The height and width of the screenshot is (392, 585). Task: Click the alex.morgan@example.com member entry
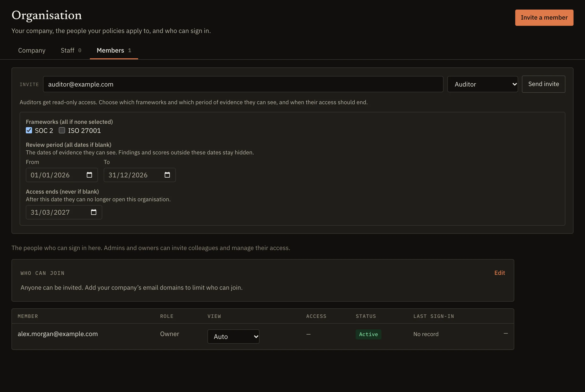click(58, 334)
